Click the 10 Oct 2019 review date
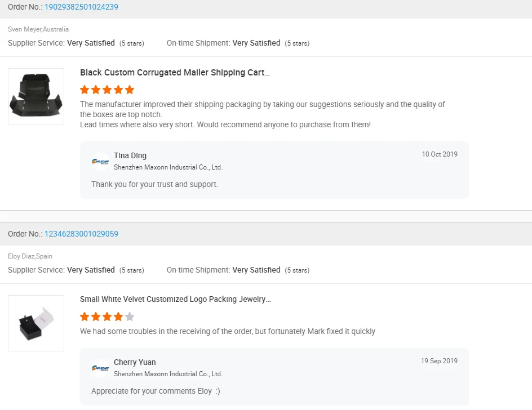Viewport: 532px width, 410px height. [x=440, y=154]
